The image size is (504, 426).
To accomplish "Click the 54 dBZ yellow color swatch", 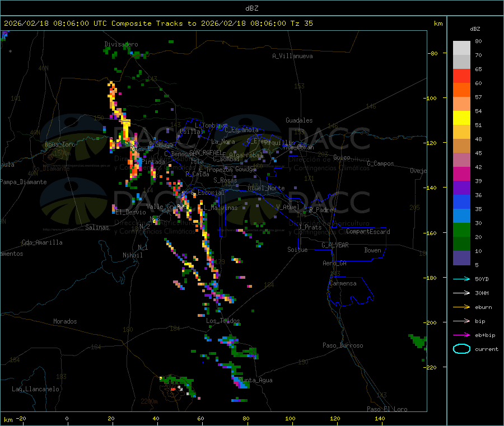I will [x=461, y=118].
